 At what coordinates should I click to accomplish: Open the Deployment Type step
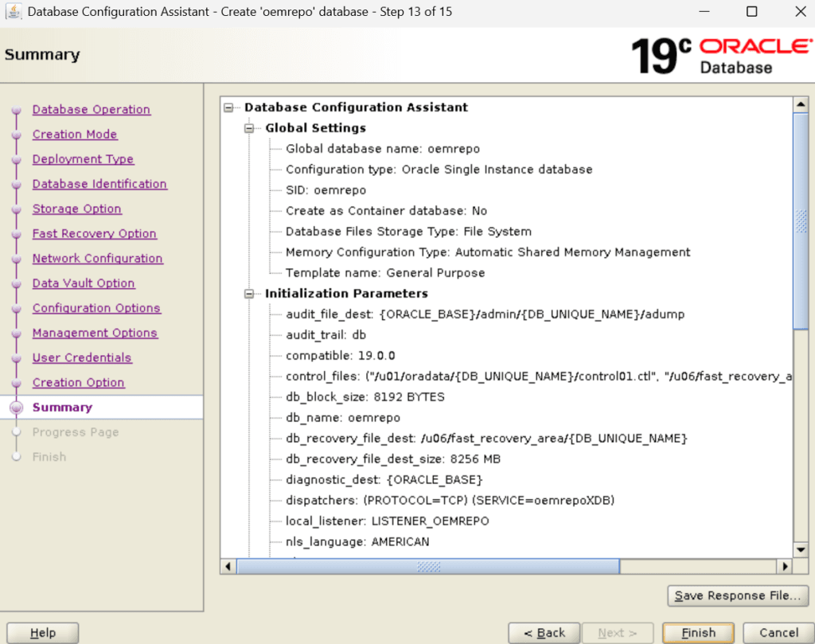pyautogui.click(x=83, y=159)
